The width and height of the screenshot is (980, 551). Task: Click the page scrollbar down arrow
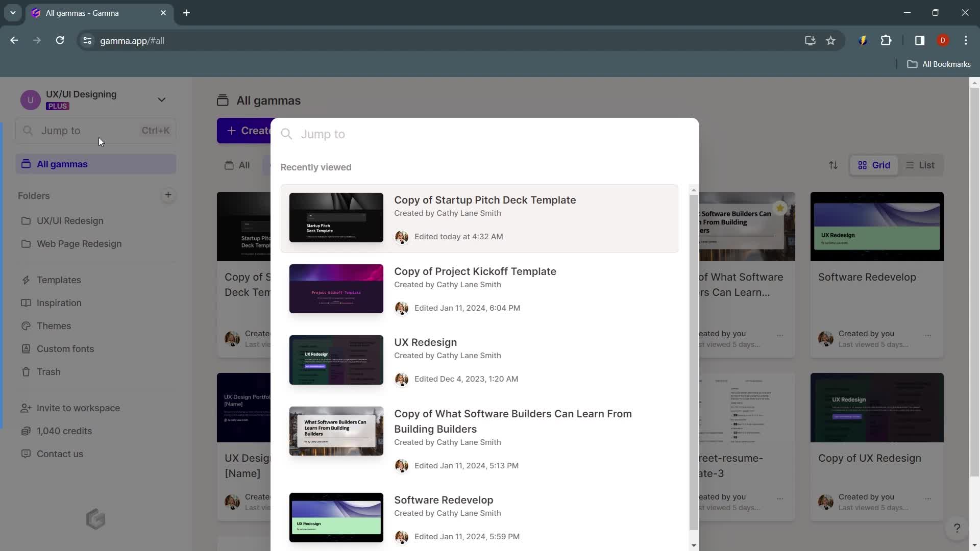coord(974,545)
